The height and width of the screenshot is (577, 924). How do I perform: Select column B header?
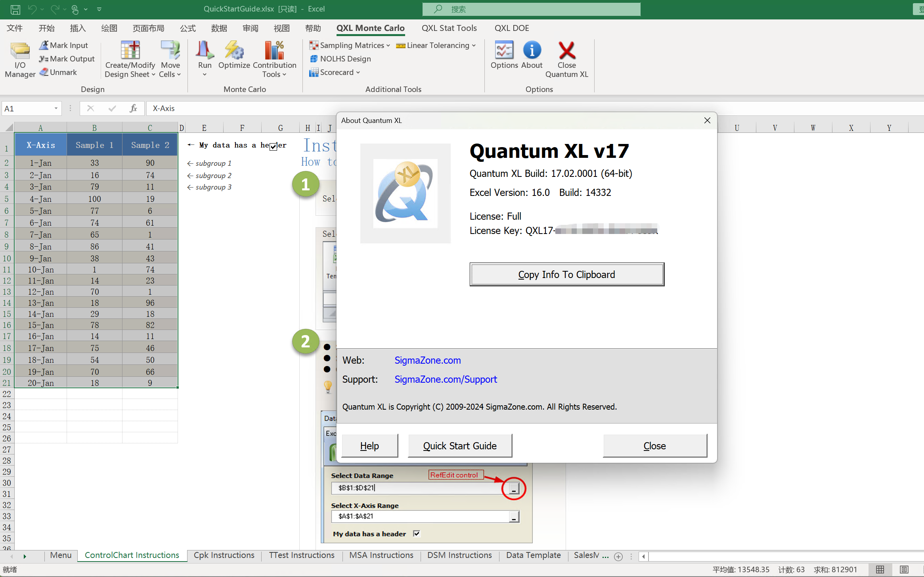[x=94, y=128]
